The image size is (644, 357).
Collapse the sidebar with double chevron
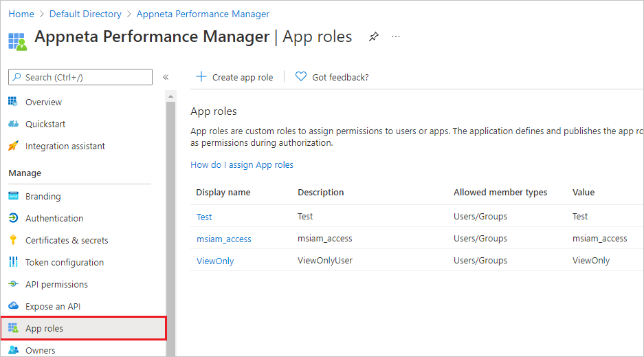coord(166,77)
